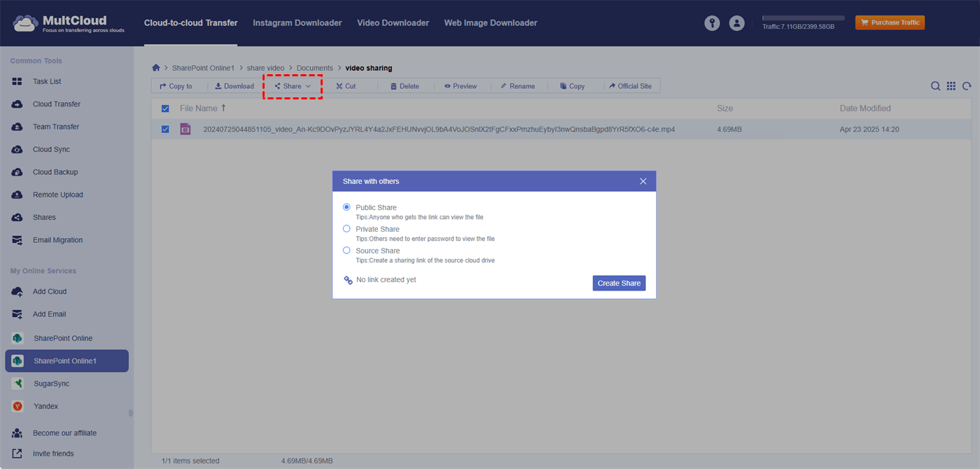The height and width of the screenshot is (469, 980).
Task: Select SugarSync drive
Action: click(66, 384)
